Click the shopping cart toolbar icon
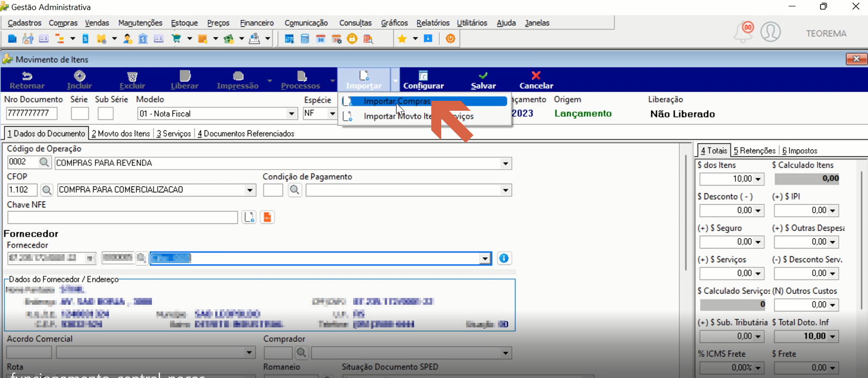The width and height of the screenshot is (868, 378). (x=176, y=39)
